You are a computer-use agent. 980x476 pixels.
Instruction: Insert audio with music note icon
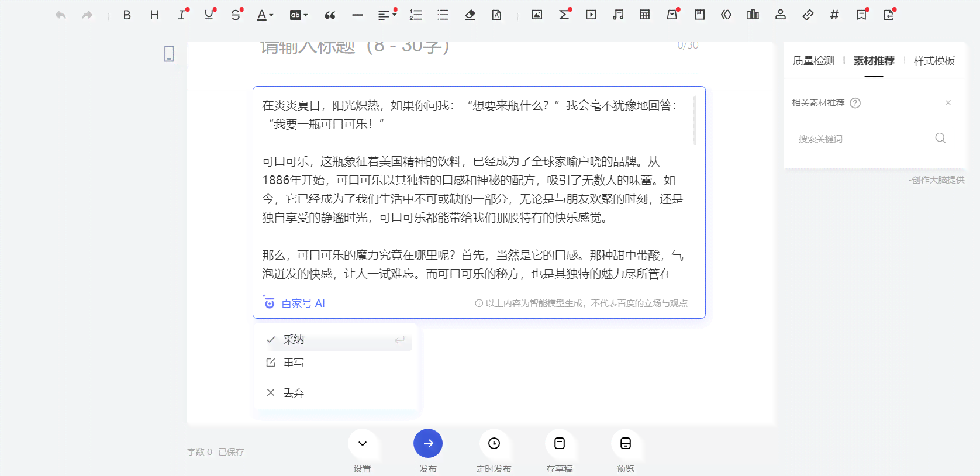618,15
